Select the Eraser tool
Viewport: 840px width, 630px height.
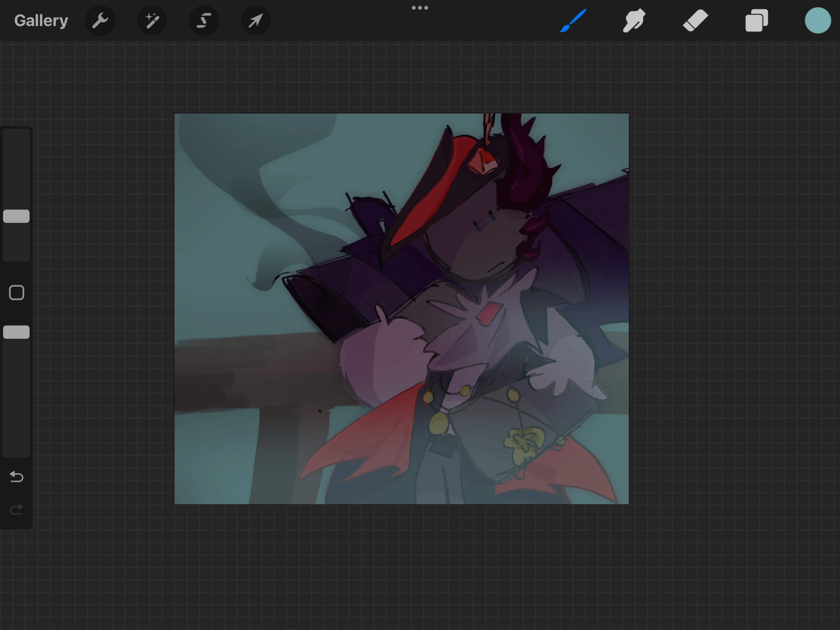(695, 21)
